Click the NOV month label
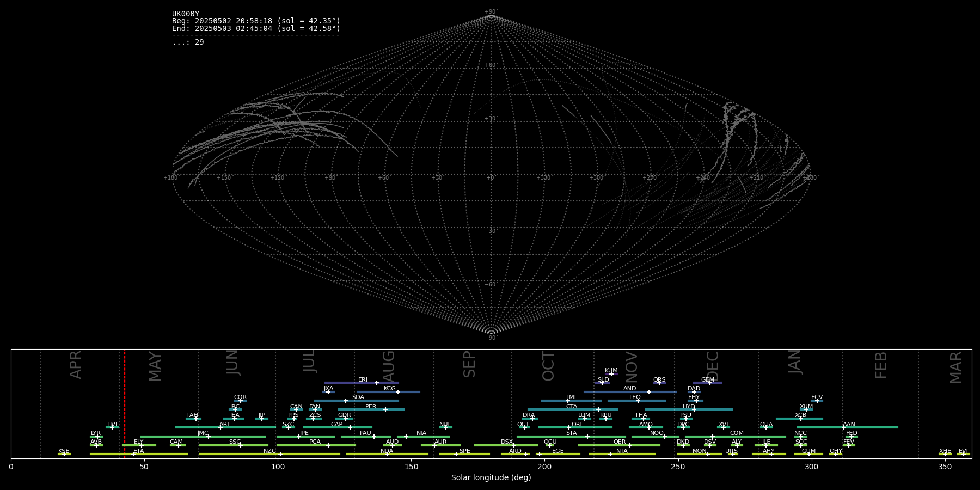This screenshot has width=980, height=490. (632, 367)
